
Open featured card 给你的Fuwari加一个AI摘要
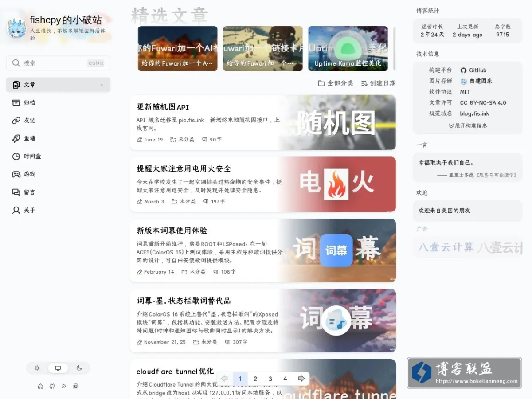click(x=177, y=49)
